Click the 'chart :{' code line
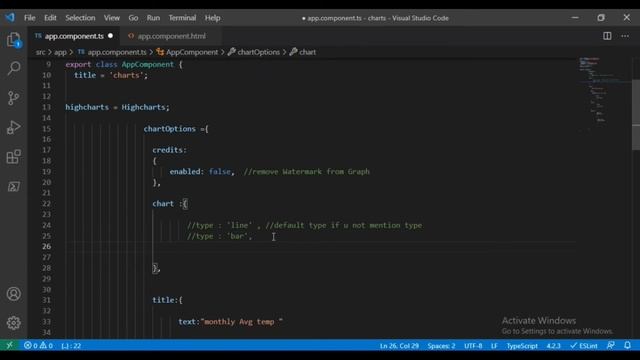Screen dimensions: 640x360 [x=170, y=203]
